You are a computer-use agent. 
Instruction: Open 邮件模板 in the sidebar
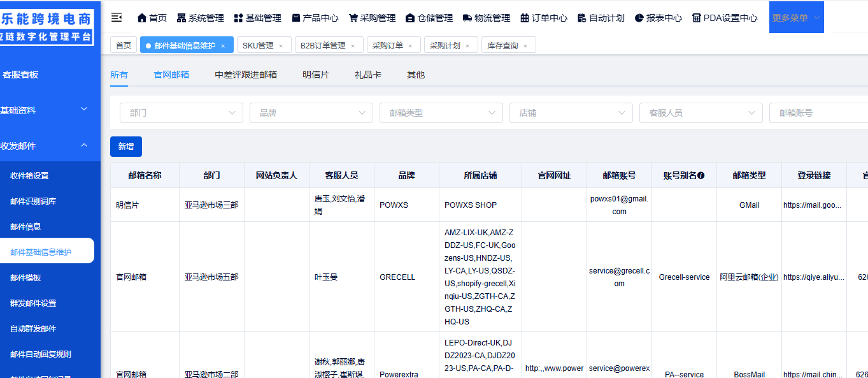[x=25, y=278]
